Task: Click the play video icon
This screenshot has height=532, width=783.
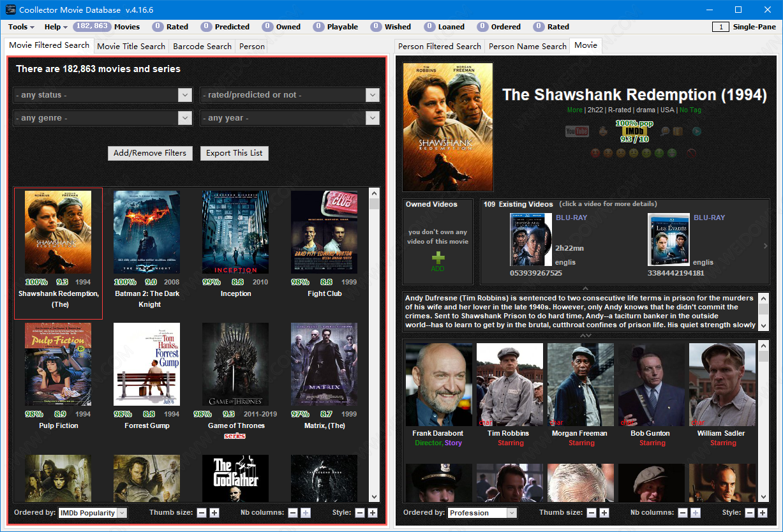Action: pos(697,131)
